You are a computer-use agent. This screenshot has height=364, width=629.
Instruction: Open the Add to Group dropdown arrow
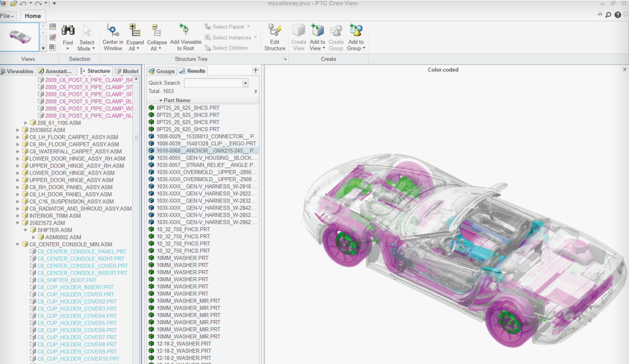[x=364, y=48]
